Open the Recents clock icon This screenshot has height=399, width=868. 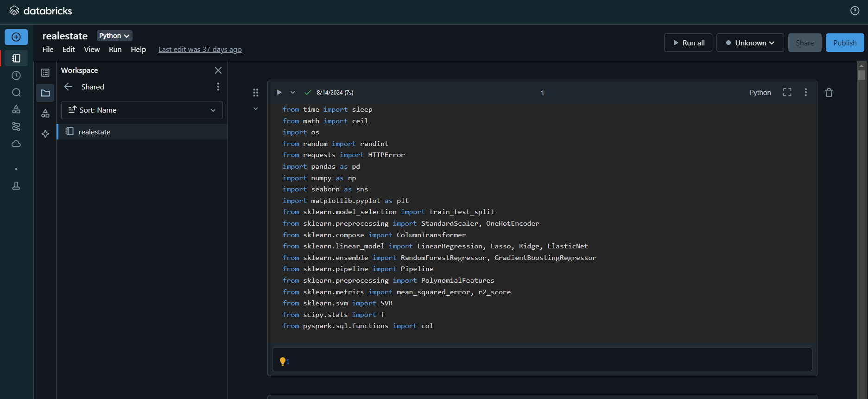16,76
